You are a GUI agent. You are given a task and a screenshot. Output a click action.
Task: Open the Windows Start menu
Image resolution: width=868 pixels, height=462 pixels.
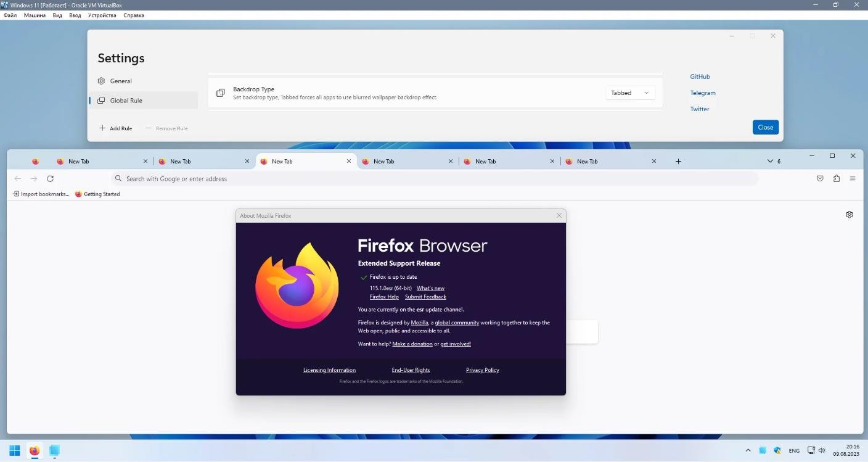(14, 450)
